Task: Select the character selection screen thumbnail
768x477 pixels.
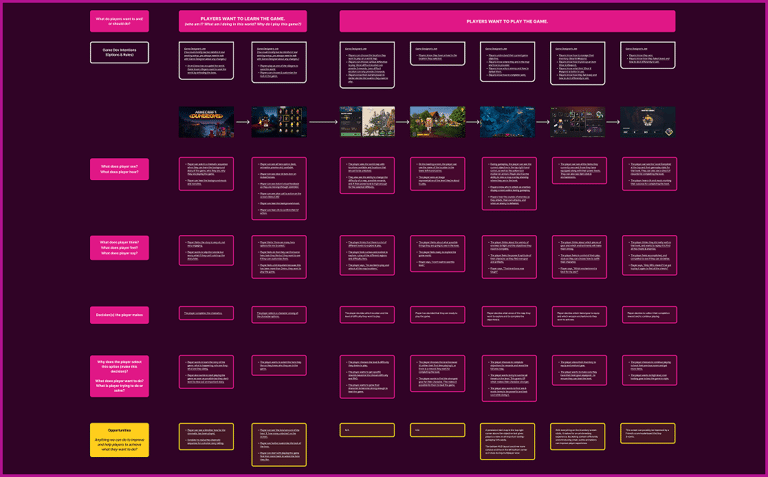Action: (279, 122)
